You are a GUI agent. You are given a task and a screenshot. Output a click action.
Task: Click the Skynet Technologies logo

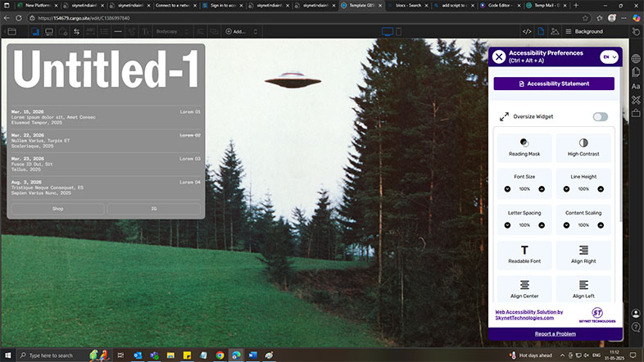(597, 315)
